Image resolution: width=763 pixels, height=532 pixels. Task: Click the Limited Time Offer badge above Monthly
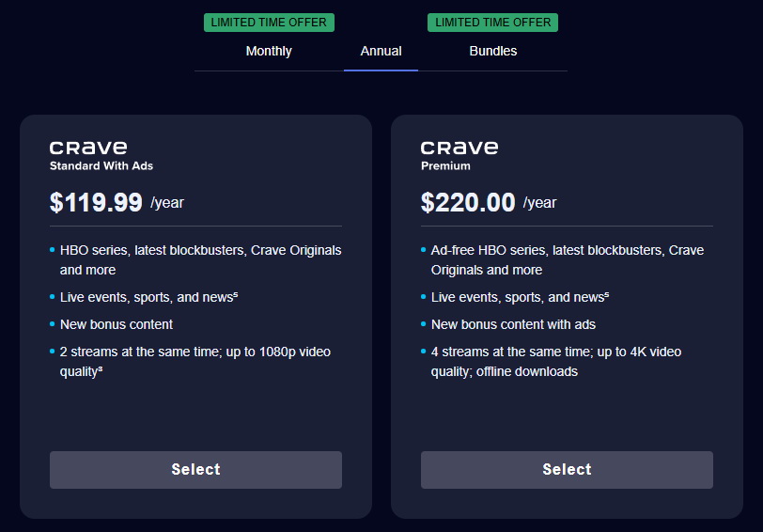point(269,23)
